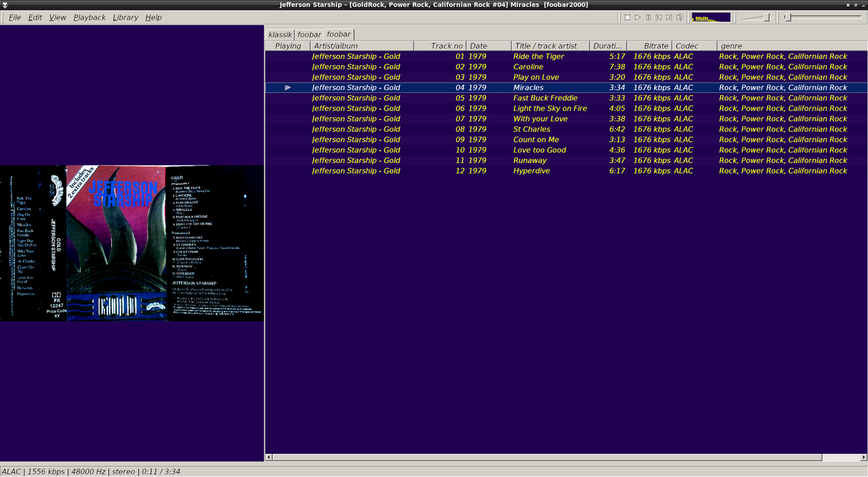Click the 1676 kbps bitrate of Runaway
This screenshot has height=477, width=868.
(652, 160)
